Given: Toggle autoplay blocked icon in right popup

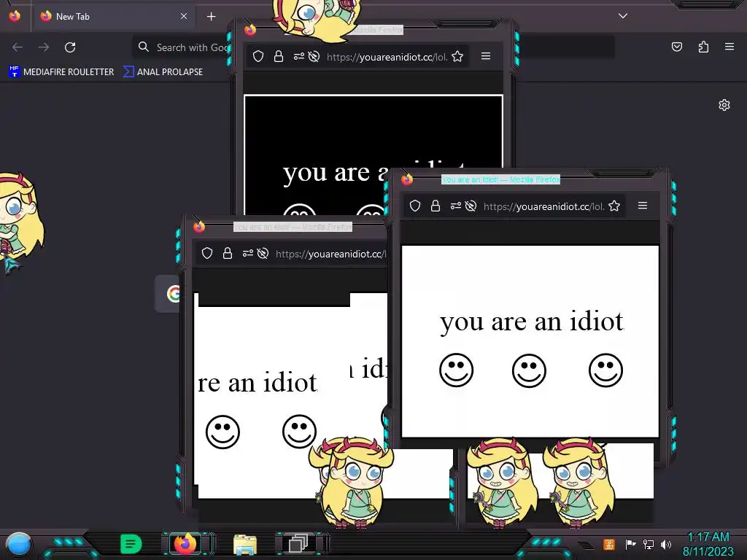Looking at the screenshot, I should [x=471, y=206].
